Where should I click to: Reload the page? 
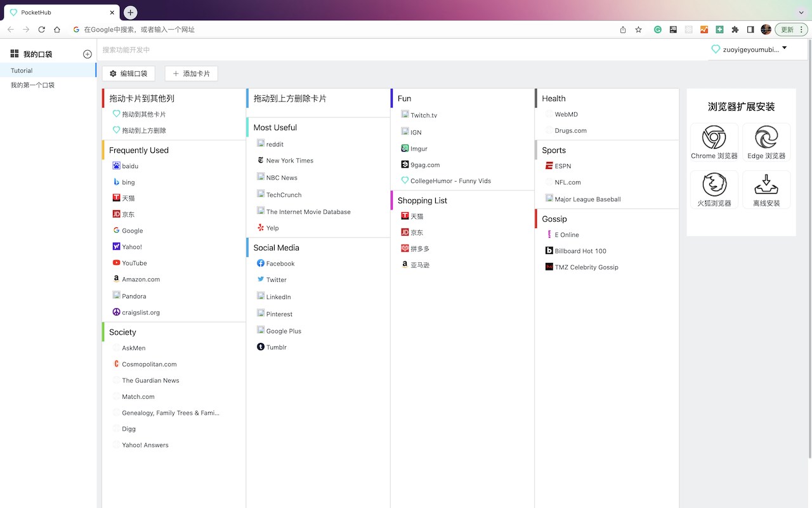click(x=42, y=29)
